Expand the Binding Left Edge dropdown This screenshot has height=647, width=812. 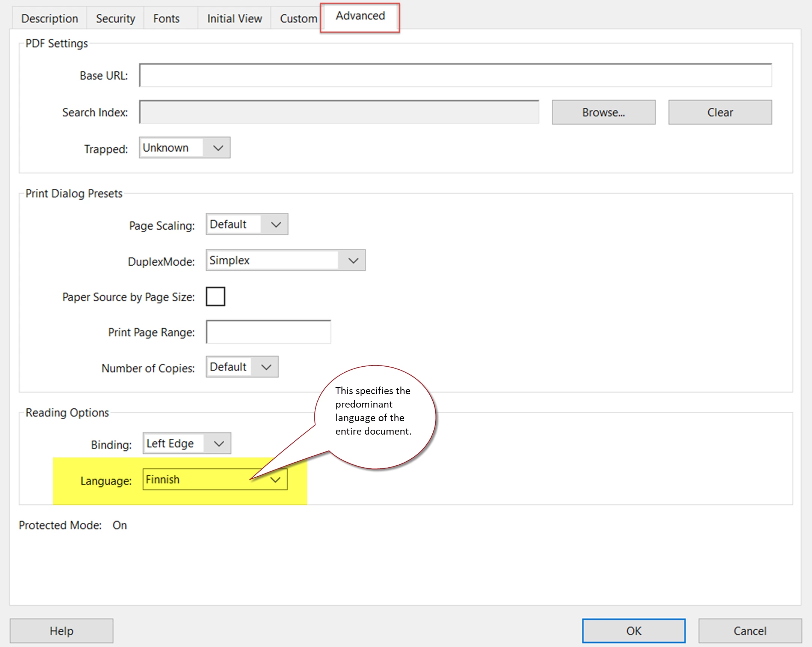click(187, 443)
